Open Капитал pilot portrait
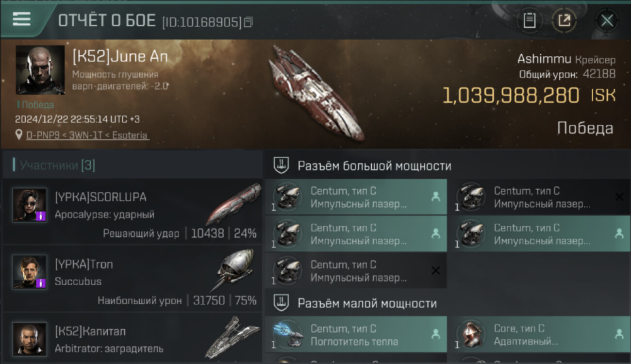 coord(30,339)
